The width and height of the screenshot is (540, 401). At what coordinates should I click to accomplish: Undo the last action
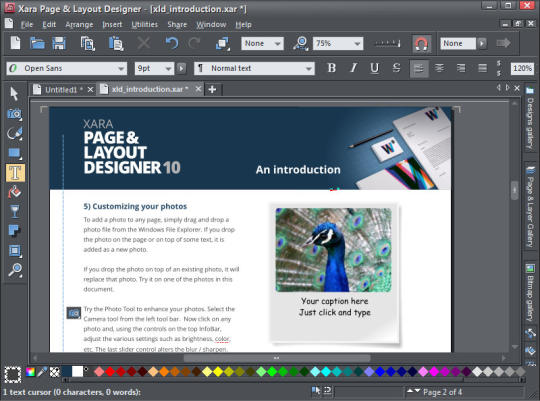[x=172, y=43]
